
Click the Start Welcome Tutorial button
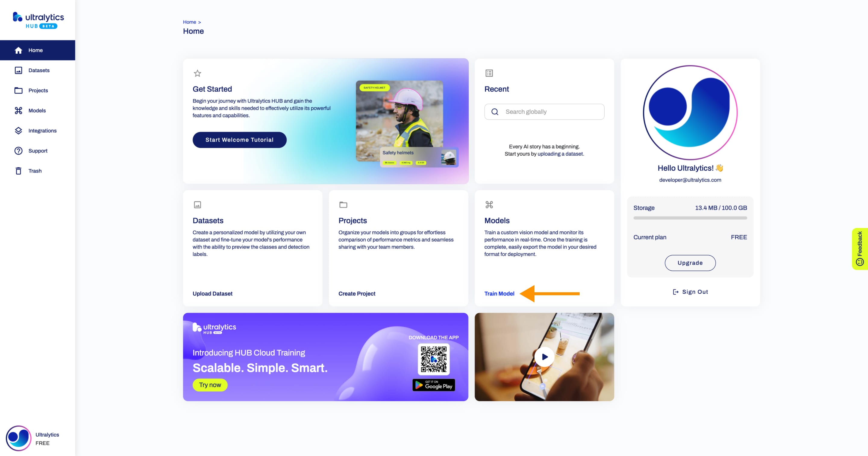tap(240, 140)
